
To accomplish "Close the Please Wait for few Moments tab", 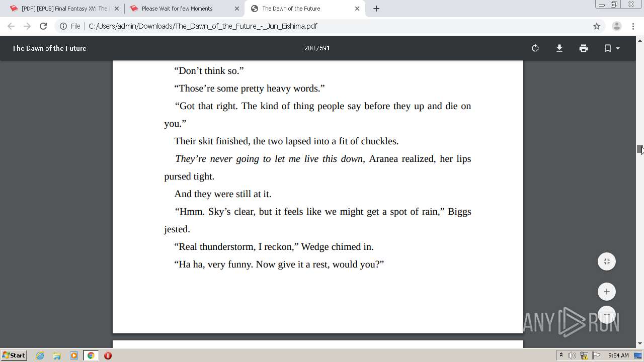I will click(237, 9).
